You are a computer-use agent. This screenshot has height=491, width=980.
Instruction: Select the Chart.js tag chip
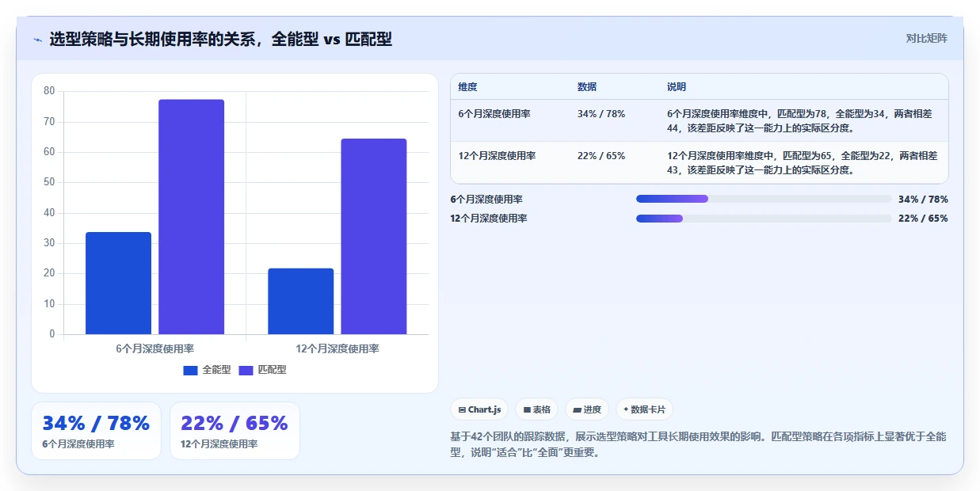479,409
